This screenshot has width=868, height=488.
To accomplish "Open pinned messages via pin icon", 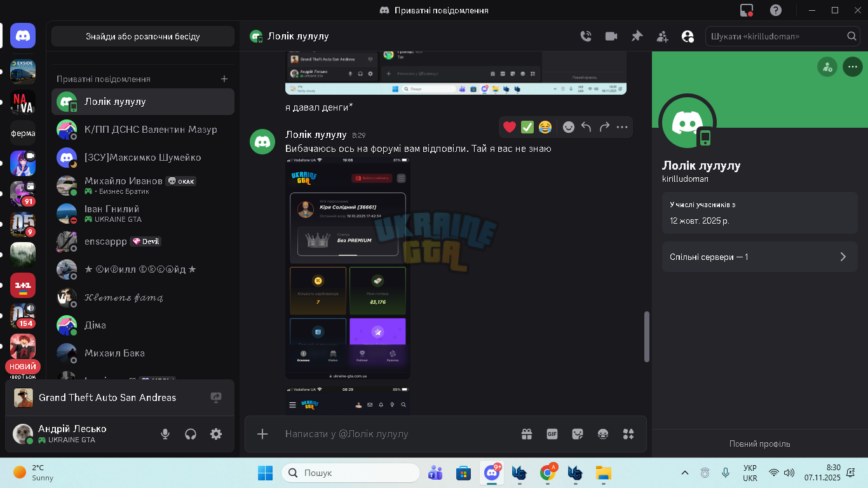I will 637,36.
